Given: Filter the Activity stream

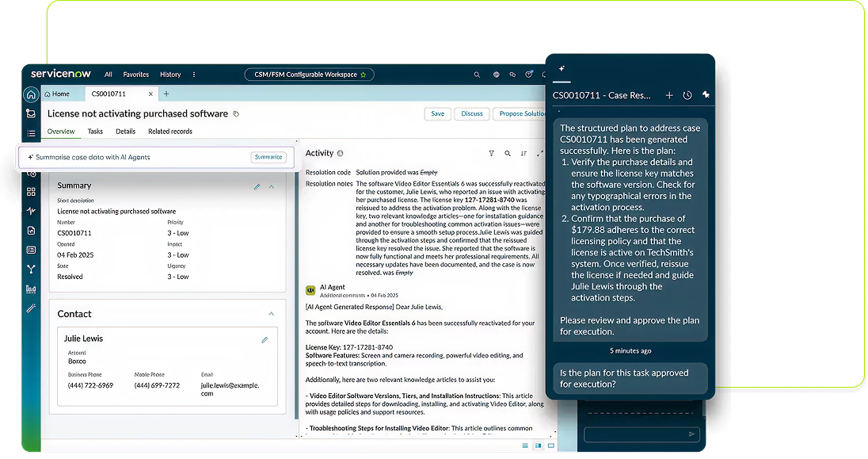Looking at the screenshot, I should pyautogui.click(x=491, y=154).
